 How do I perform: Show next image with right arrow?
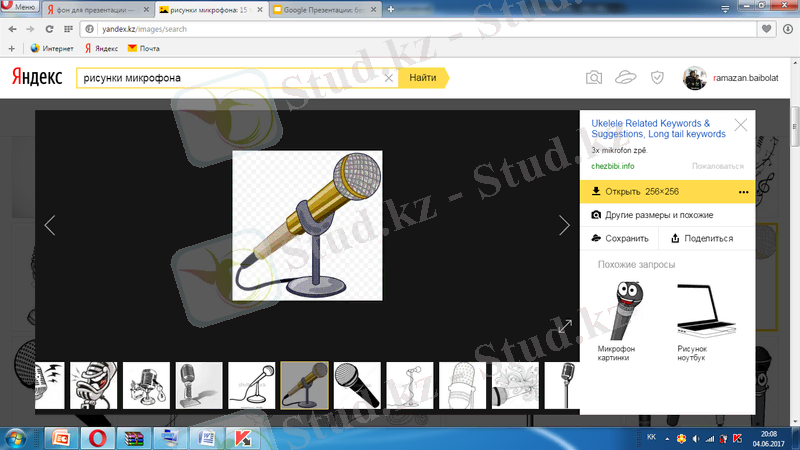(564, 226)
